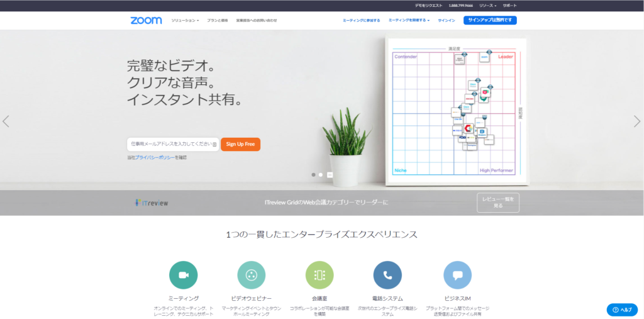The width and height of the screenshot is (644, 319).
Task: Open the 電話システム phone icon
Action: (387, 275)
